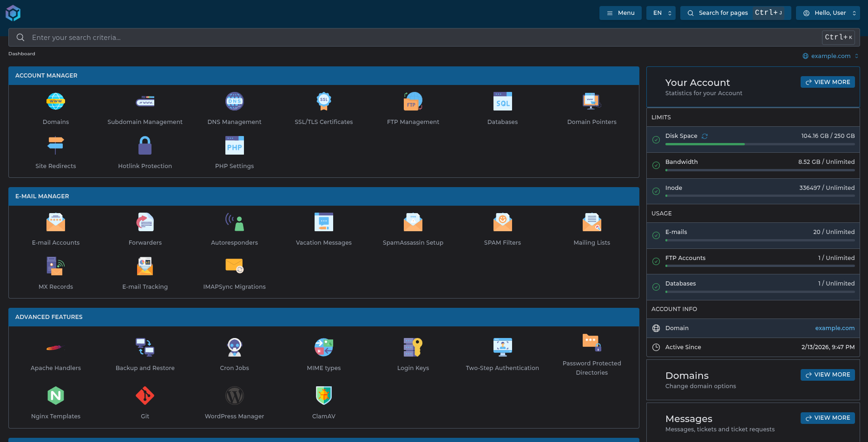Click VIEW MORE for Messages
This screenshot has height=442, width=868.
828,418
